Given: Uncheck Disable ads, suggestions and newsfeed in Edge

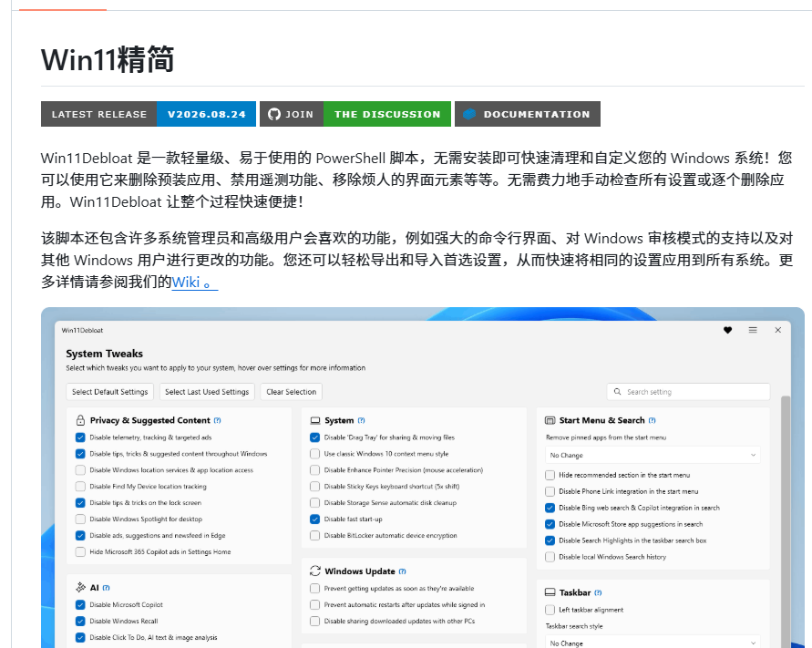Looking at the screenshot, I should pyautogui.click(x=80, y=536).
